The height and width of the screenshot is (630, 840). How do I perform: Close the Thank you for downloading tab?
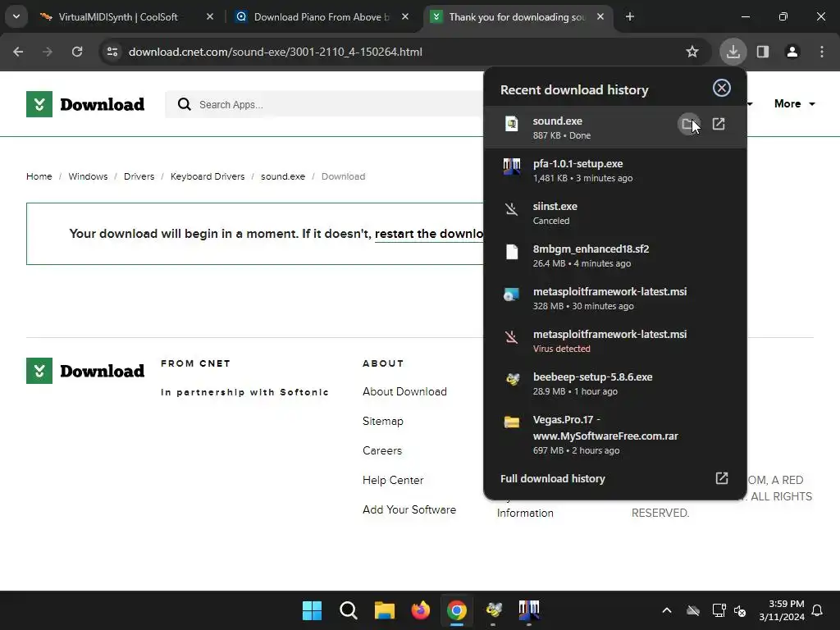tap(600, 16)
